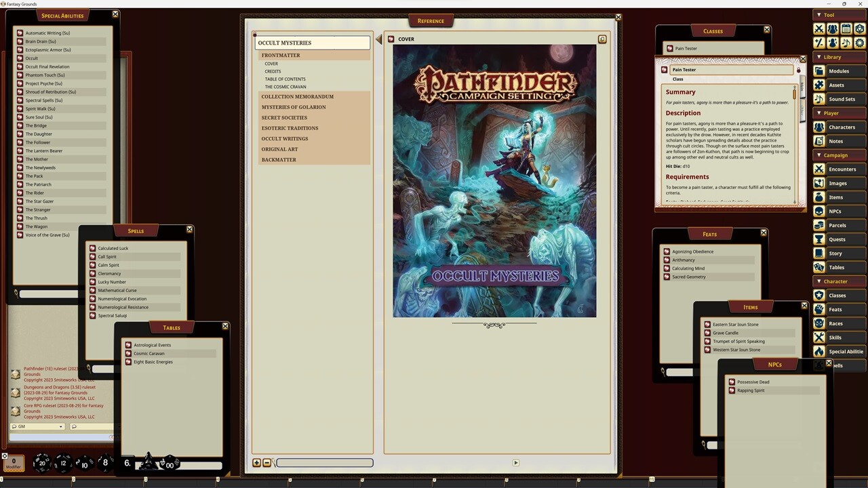Open the Arithmancy feat link

point(684,260)
